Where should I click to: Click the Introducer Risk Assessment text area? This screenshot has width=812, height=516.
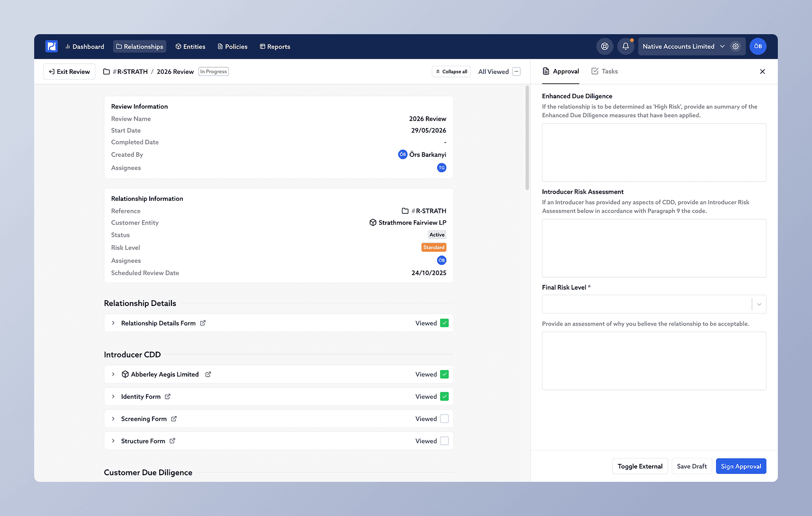(x=654, y=249)
